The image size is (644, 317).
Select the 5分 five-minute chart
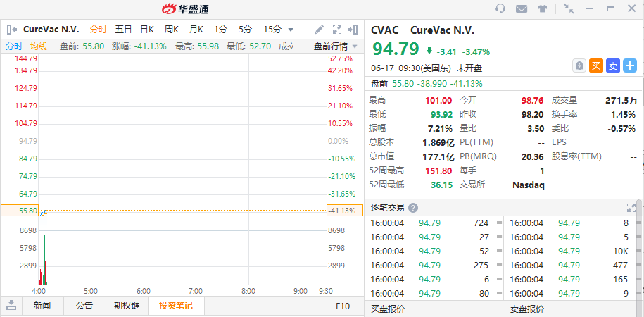pyautogui.click(x=245, y=30)
